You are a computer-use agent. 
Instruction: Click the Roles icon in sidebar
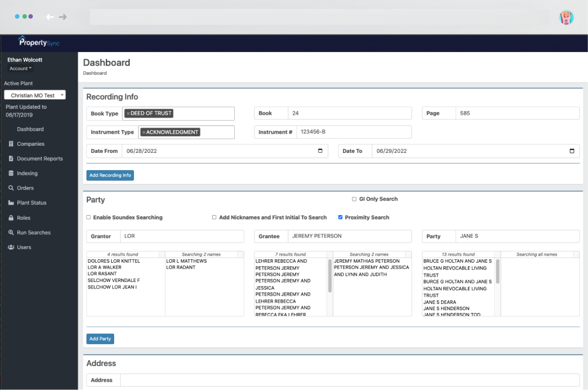click(x=11, y=218)
